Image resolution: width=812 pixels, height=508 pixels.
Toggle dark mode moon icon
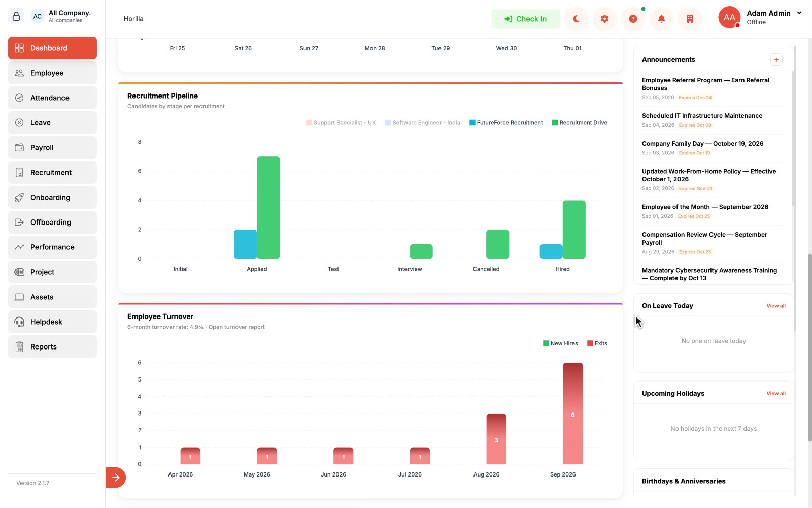(576, 19)
